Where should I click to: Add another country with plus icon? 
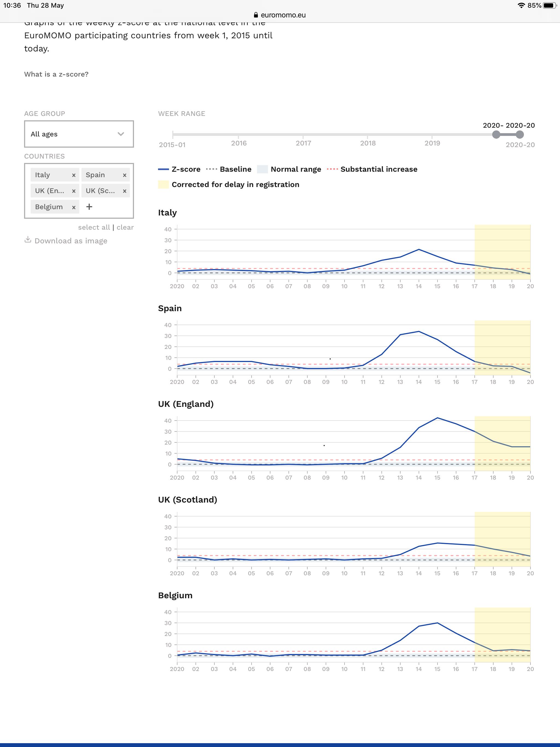89,207
